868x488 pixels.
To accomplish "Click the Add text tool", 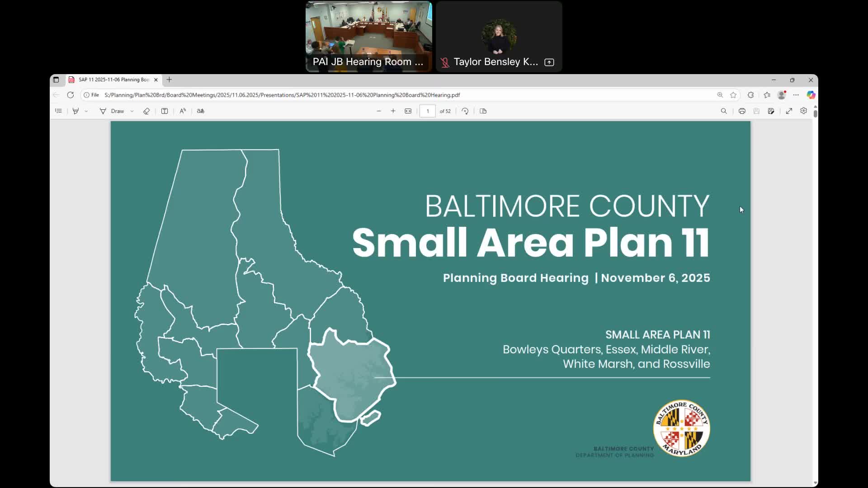I will (x=165, y=111).
